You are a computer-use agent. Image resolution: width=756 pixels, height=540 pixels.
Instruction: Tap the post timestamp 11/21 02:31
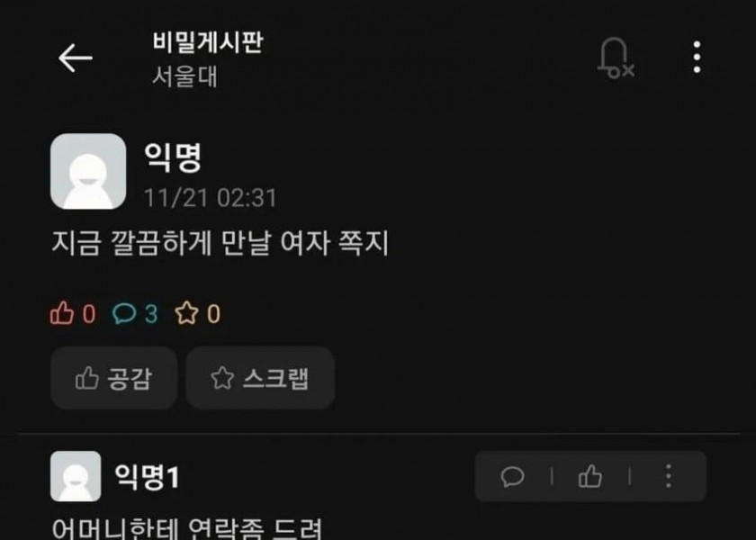point(211,198)
